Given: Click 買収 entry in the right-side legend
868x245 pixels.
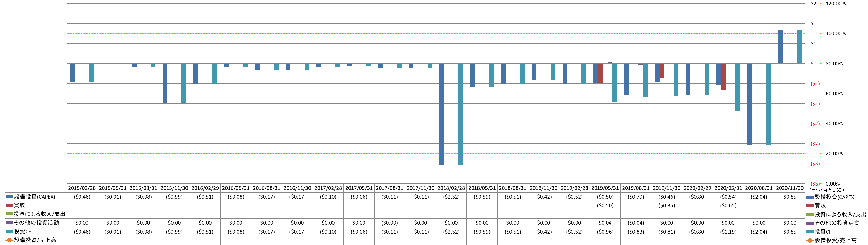Looking at the screenshot, I should coord(820,206).
